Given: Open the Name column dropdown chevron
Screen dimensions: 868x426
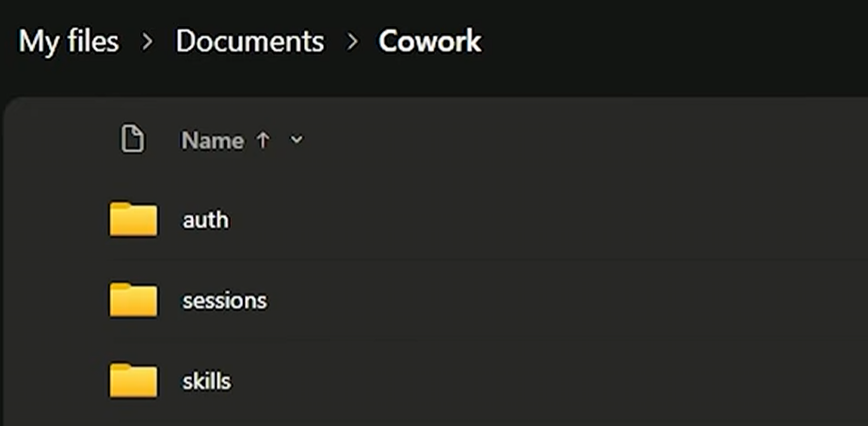Looking at the screenshot, I should pyautogui.click(x=297, y=140).
